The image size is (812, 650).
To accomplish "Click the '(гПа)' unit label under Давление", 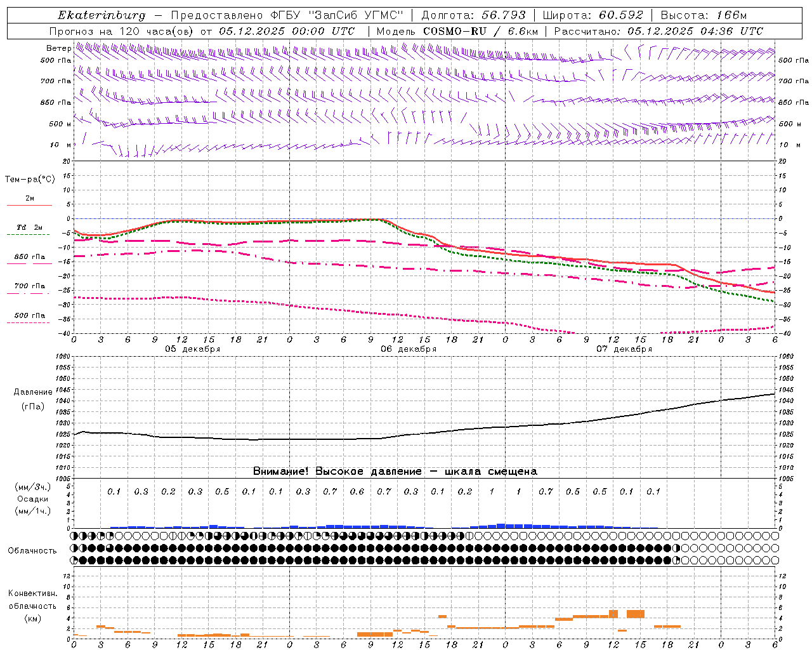I will coord(33,406).
